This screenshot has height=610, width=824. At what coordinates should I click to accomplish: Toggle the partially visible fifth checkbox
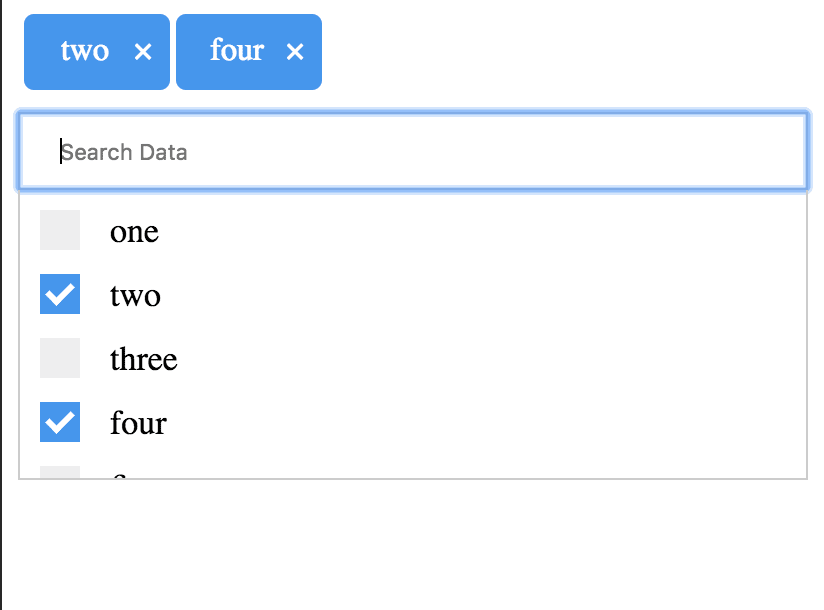(60, 472)
